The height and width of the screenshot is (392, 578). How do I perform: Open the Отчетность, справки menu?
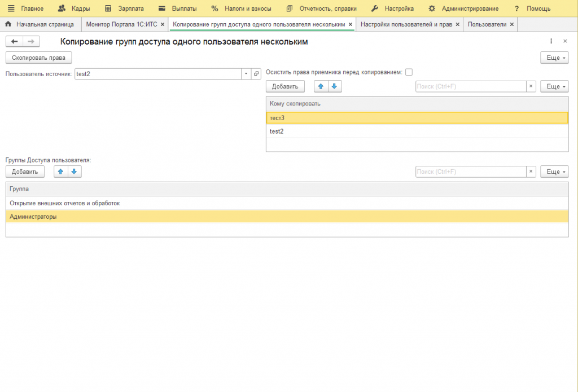[x=328, y=8]
